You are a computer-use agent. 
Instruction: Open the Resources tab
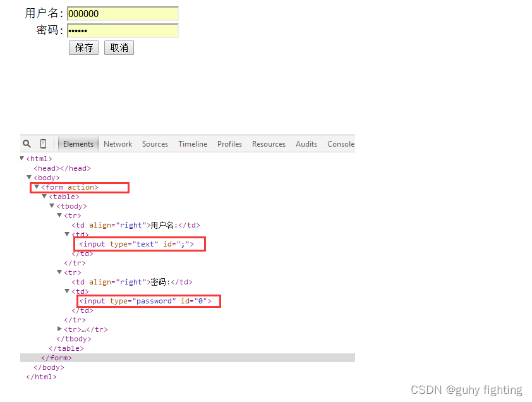click(x=269, y=144)
